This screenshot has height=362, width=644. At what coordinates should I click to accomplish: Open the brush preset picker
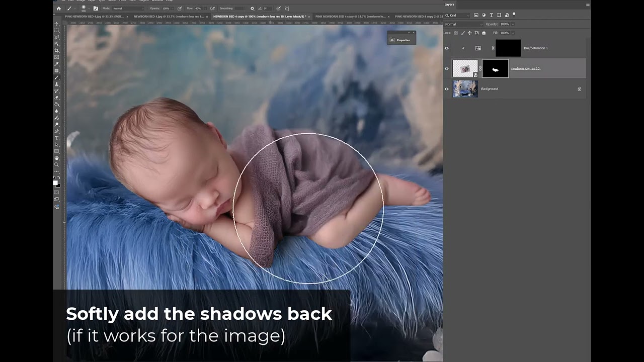coord(89,9)
